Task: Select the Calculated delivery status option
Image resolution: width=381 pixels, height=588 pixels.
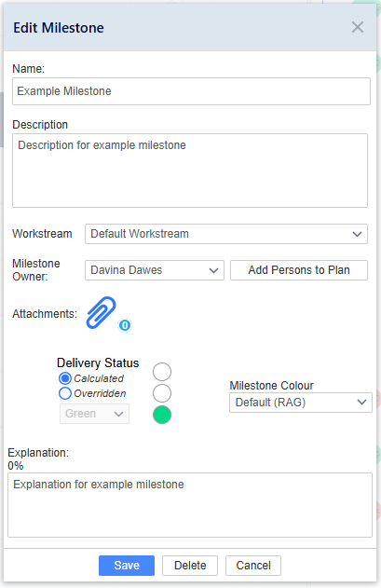Action: click(x=65, y=378)
